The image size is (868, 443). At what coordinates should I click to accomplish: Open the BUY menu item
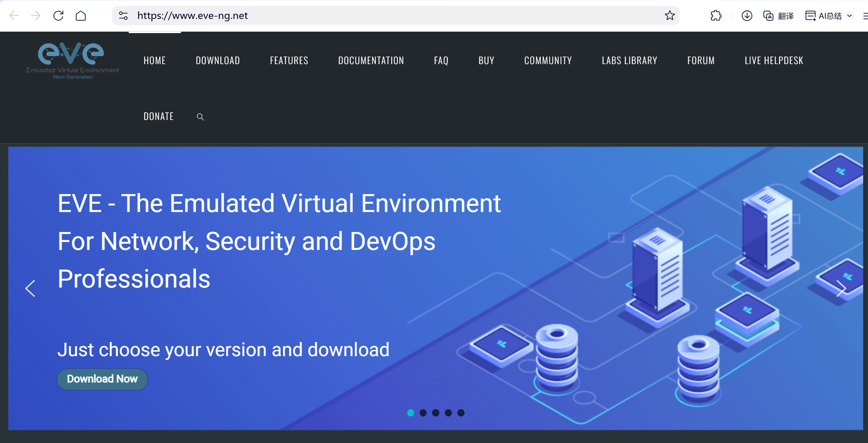click(x=486, y=61)
